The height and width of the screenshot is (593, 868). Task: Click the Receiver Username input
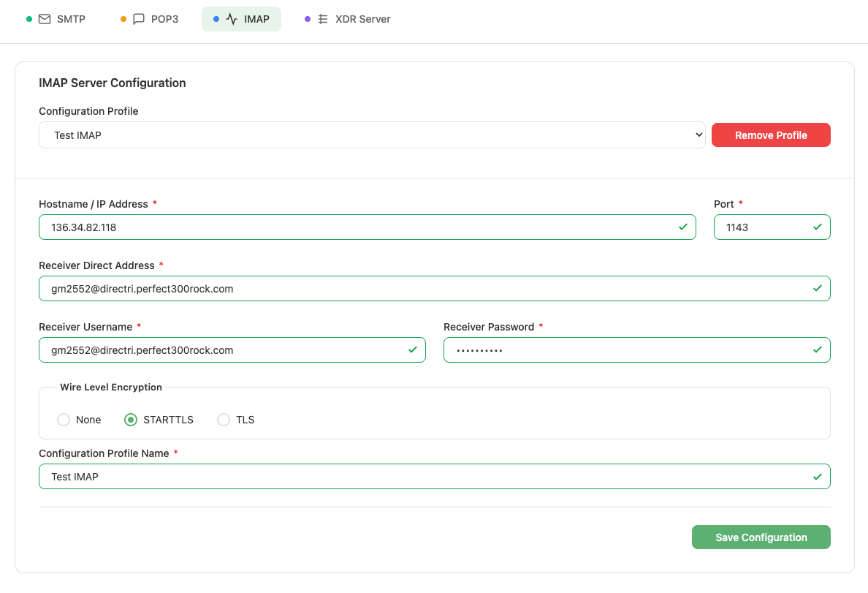[232, 350]
